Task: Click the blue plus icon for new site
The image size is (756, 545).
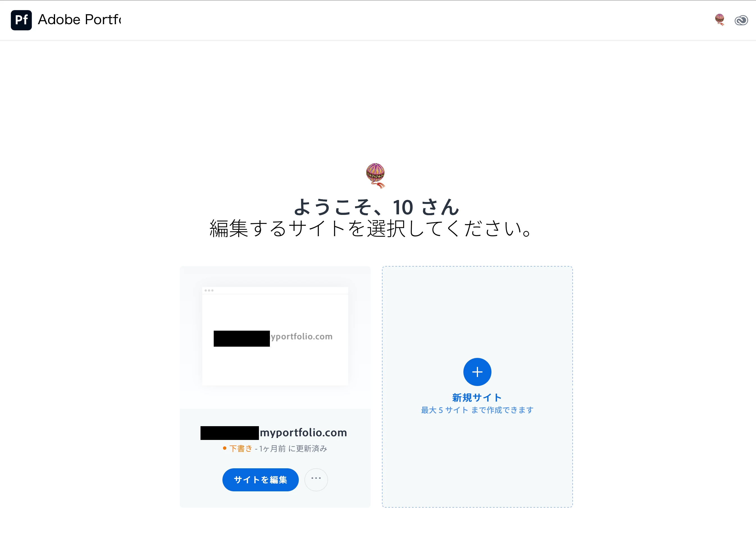Action: [477, 372]
